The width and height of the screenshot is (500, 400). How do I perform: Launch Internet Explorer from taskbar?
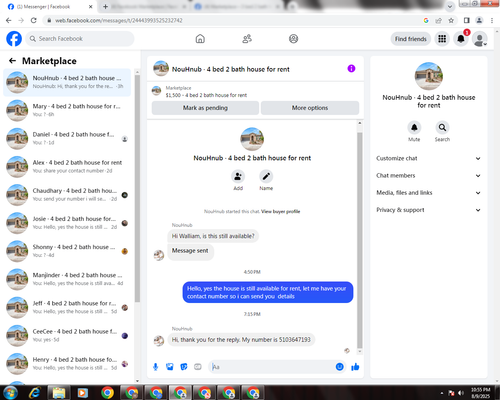[x=35, y=393]
